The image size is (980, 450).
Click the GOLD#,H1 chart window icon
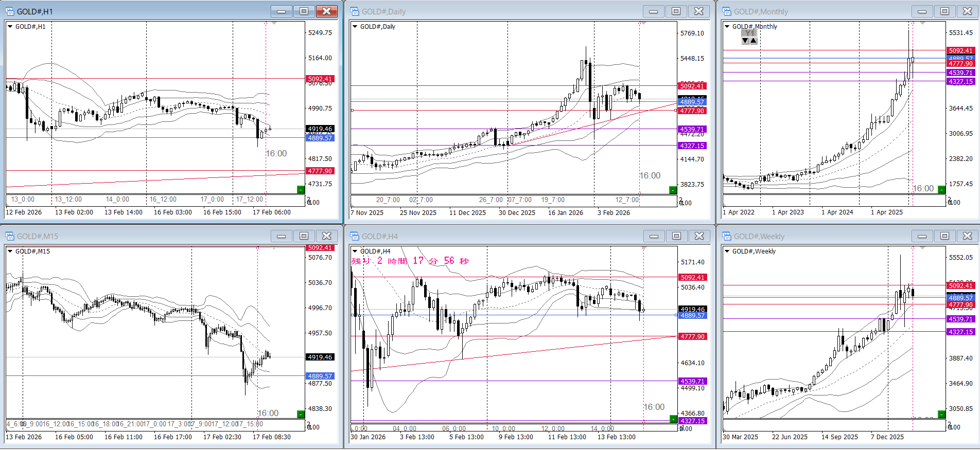pyautogui.click(x=10, y=11)
